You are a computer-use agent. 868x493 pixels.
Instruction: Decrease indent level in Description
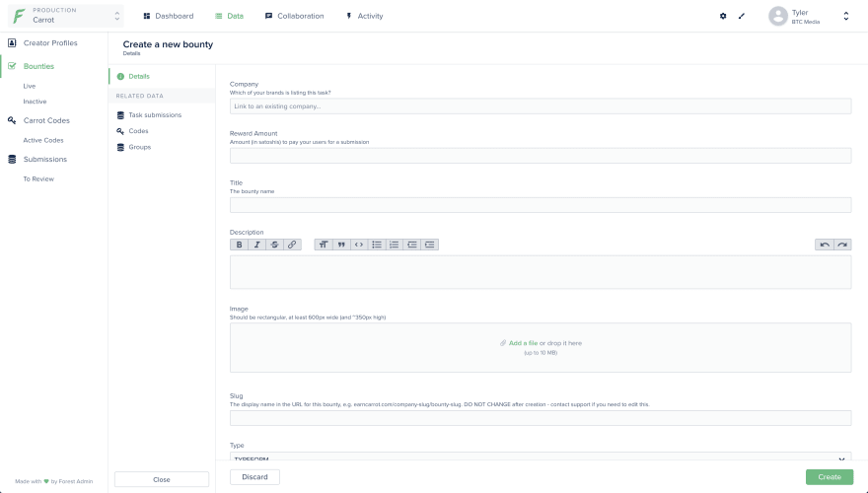[412, 245]
